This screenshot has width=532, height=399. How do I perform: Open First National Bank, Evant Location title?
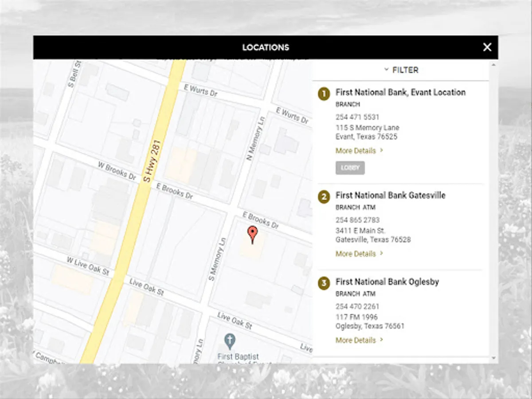(x=400, y=92)
